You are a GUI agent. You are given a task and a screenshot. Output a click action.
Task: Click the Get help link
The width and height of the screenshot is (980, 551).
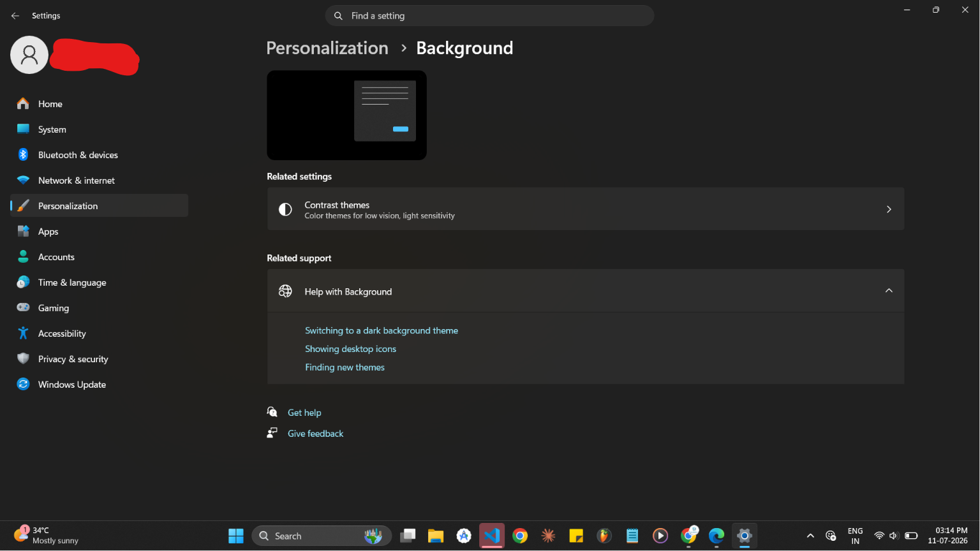point(304,413)
